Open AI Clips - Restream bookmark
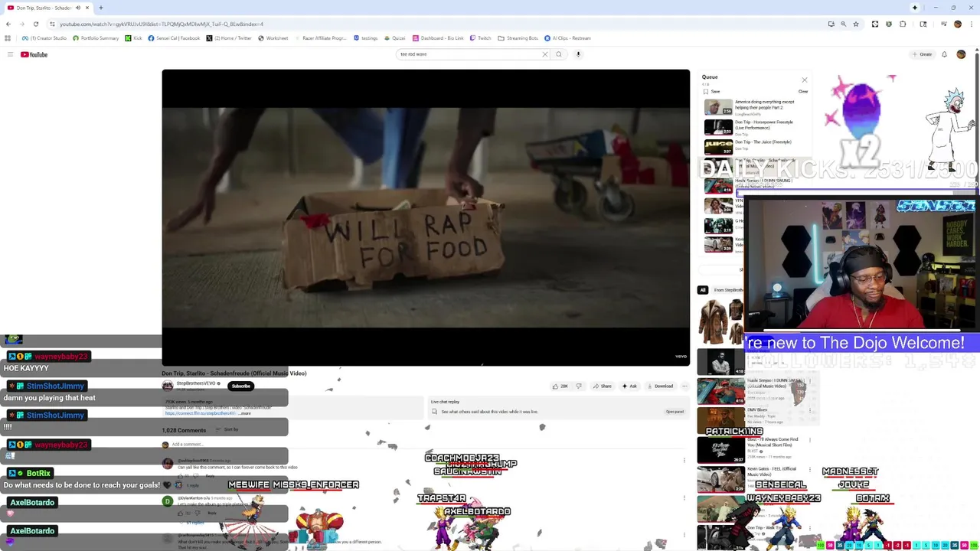The width and height of the screenshot is (980, 551). (567, 38)
